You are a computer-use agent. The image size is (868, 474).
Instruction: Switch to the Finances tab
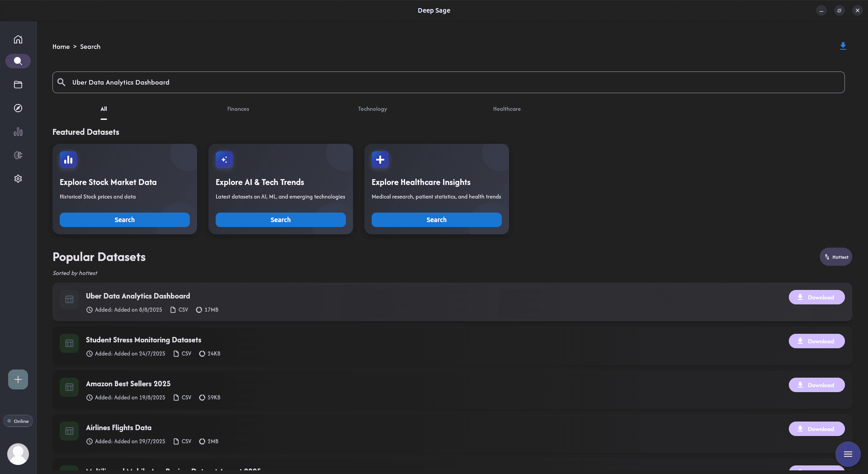click(x=238, y=109)
